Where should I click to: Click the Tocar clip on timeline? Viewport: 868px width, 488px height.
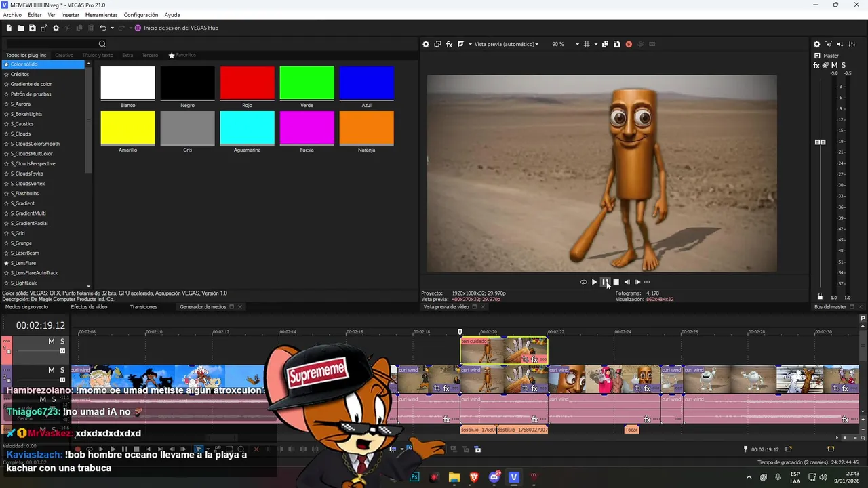coord(631,430)
